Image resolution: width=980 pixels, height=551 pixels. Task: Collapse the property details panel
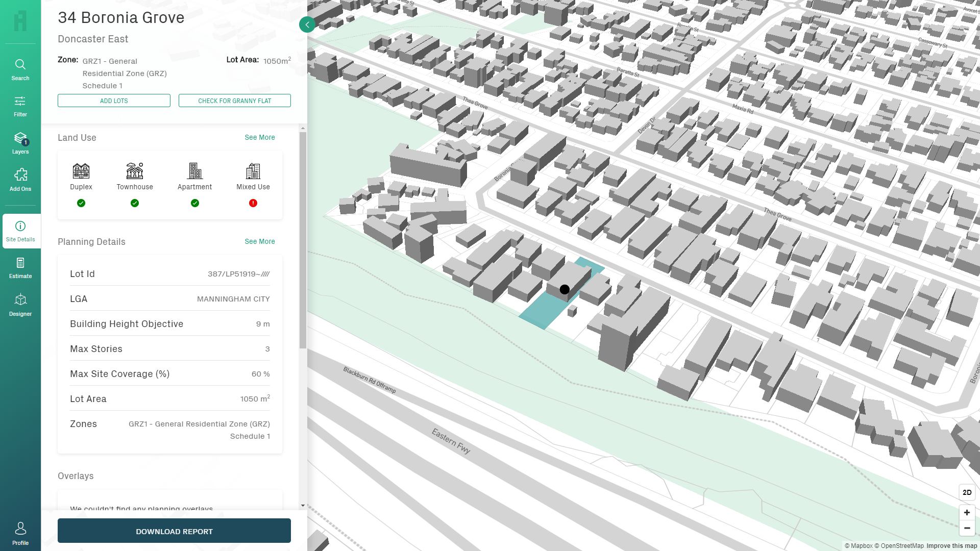(x=307, y=24)
